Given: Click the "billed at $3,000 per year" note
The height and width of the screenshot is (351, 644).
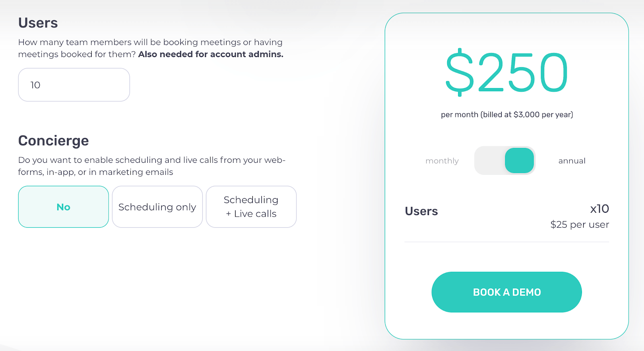Looking at the screenshot, I should [507, 115].
